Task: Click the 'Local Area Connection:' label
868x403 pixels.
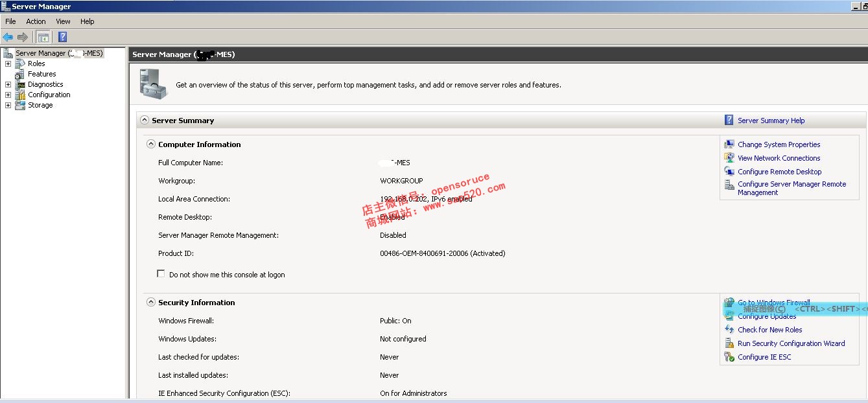Action: pos(194,199)
